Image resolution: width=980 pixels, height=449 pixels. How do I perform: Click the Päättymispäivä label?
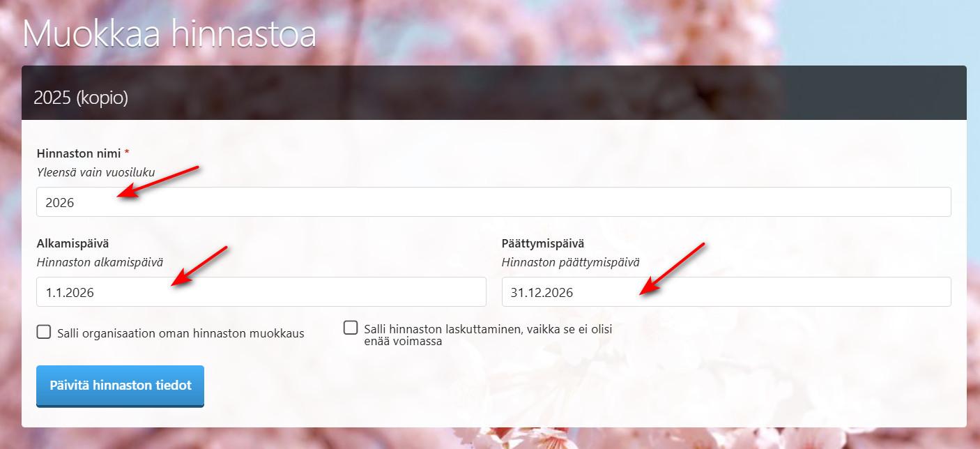click(x=543, y=243)
